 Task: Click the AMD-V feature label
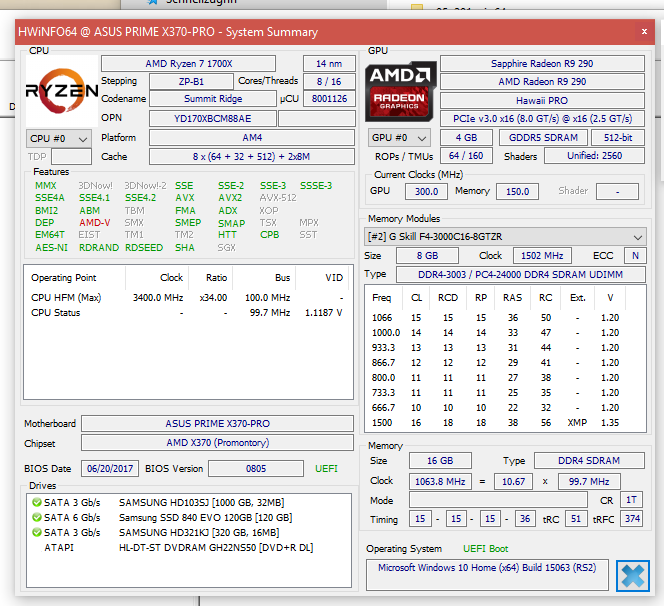pos(94,223)
